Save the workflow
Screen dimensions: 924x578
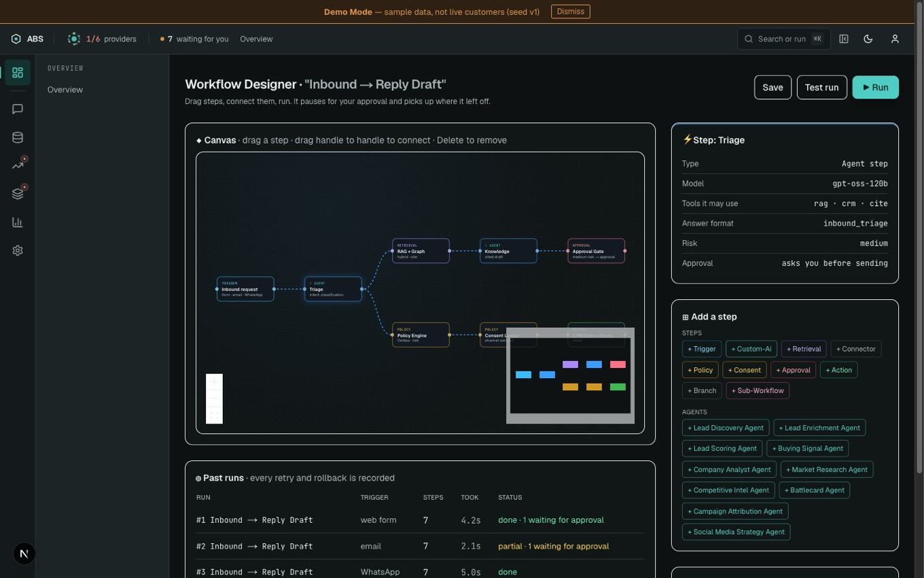coord(772,87)
